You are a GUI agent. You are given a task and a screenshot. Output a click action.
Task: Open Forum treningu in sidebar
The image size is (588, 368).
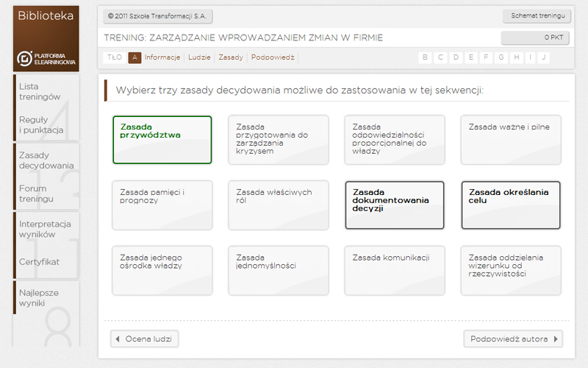click(36, 194)
